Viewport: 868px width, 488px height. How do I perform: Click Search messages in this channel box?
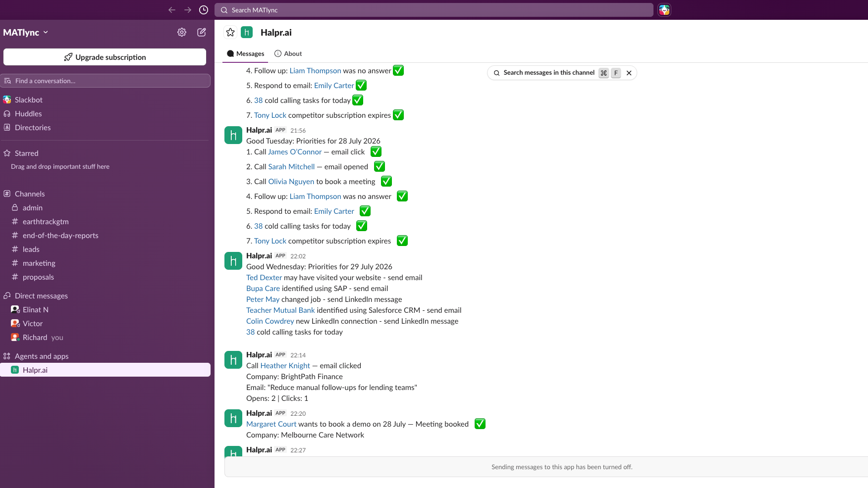(548, 73)
